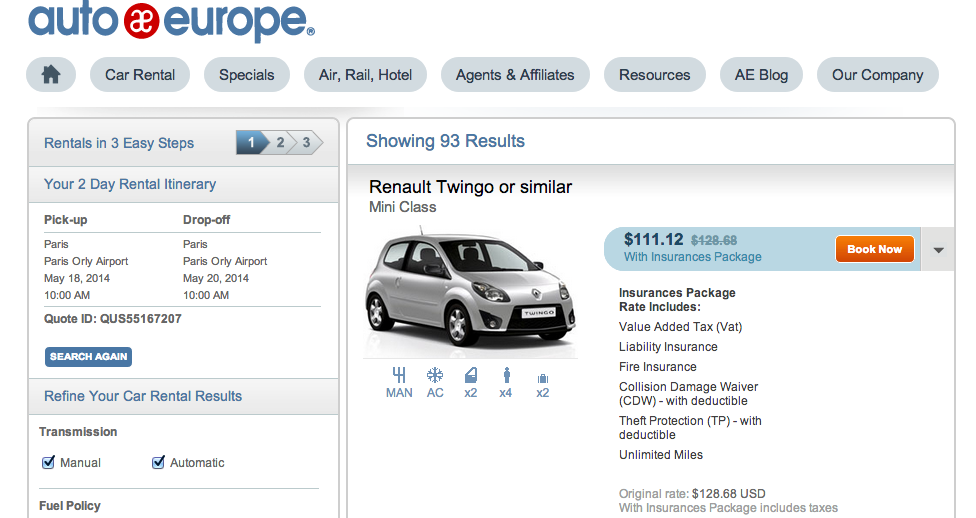Open the Specials menu
This screenshot has width=976, height=518.
point(246,75)
